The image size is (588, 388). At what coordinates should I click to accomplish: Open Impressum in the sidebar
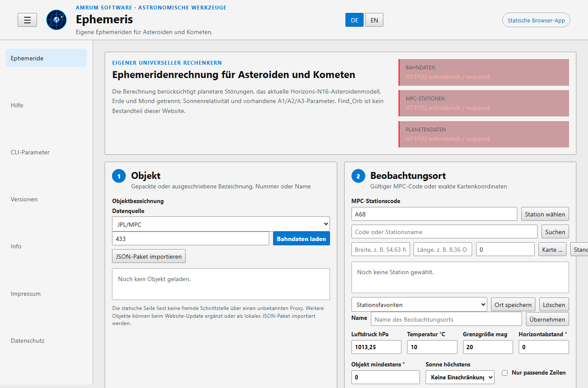46,294
